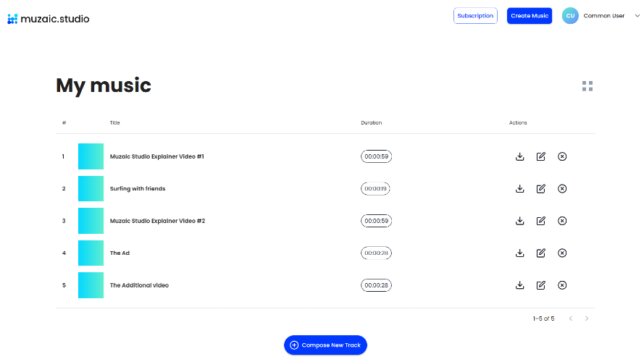Delete Muzaic Studio Explainer Video #2 track
The image size is (644, 362).
(x=562, y=221)
